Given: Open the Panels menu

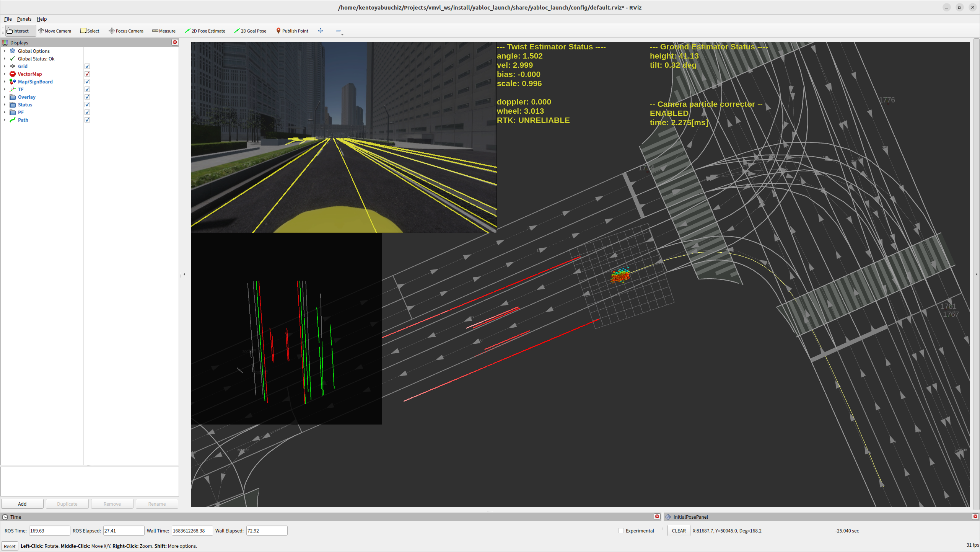Looking at the screenshot, I should coord(24,19).
